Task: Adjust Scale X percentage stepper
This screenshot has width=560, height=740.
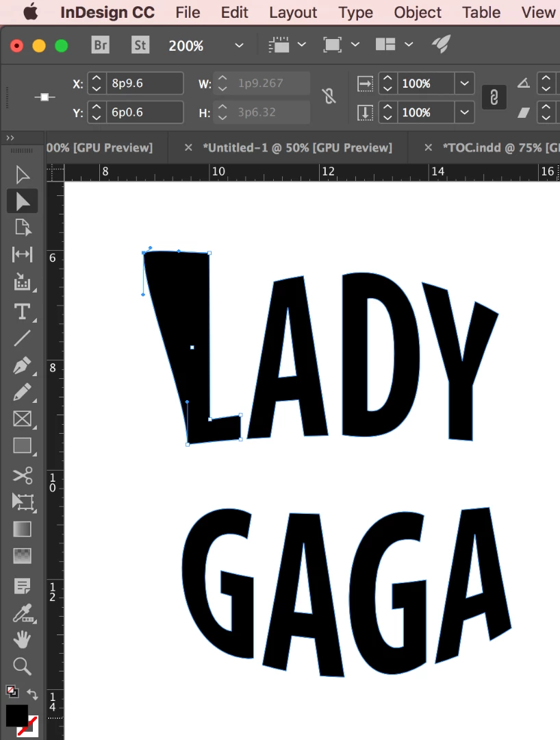Action: [x=387, y=84]
